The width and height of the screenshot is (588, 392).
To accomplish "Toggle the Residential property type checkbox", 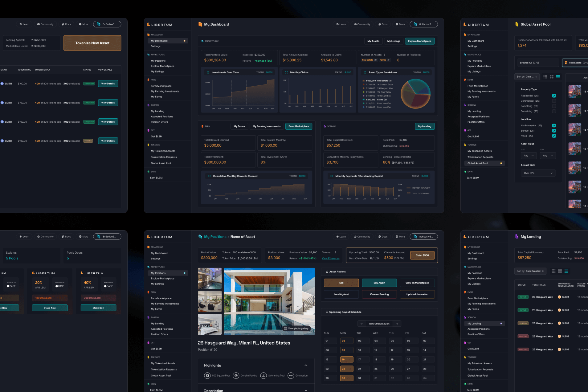I will click(x=554, y=96).
